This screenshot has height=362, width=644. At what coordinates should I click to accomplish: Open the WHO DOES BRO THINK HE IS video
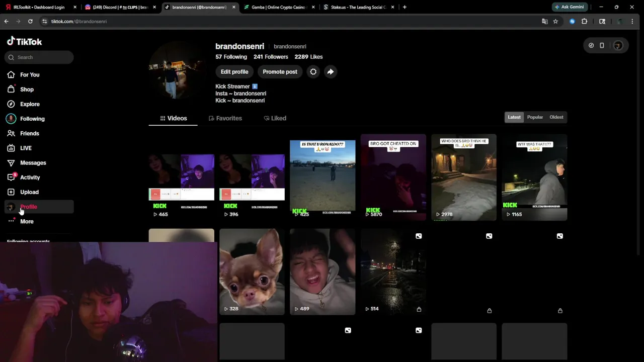coord(463,177)
